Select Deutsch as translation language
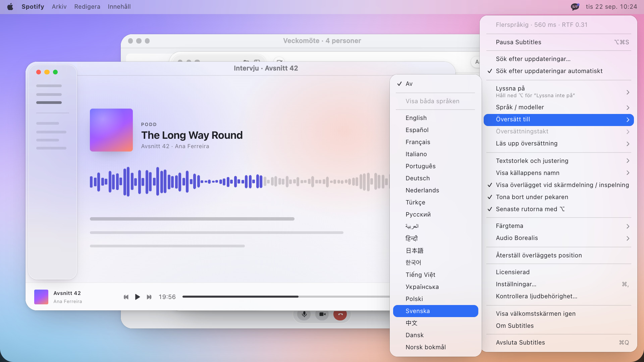This screenshot has height=362, width=644. [435, 178]
